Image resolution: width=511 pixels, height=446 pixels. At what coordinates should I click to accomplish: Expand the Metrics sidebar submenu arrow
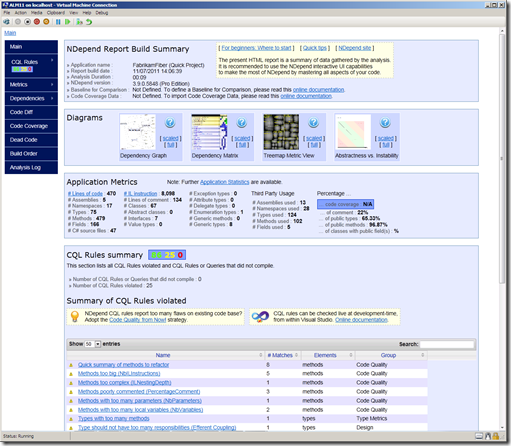click(52, 85)
